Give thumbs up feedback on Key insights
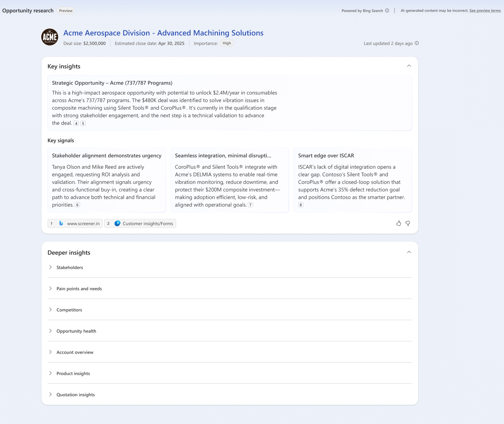The image size is (504, 424). tap(399, 223)
